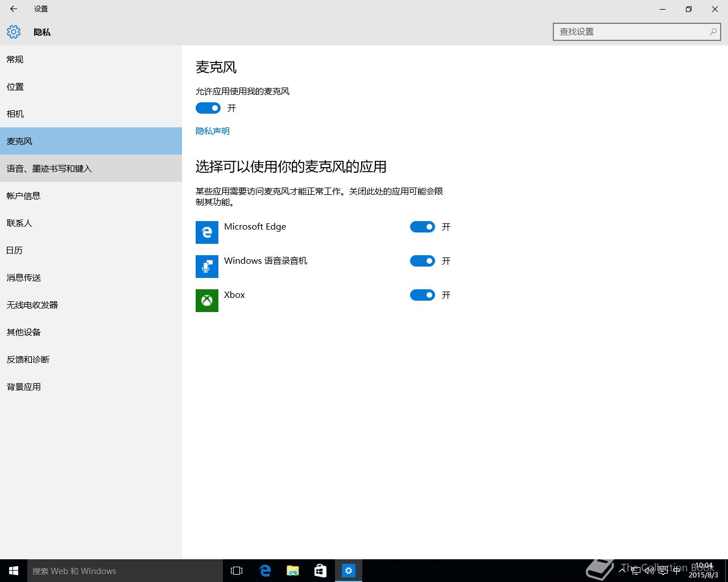Close the Settings window
Image resolution: width=728 pixels, height=582 pixels.
point(715,9)
